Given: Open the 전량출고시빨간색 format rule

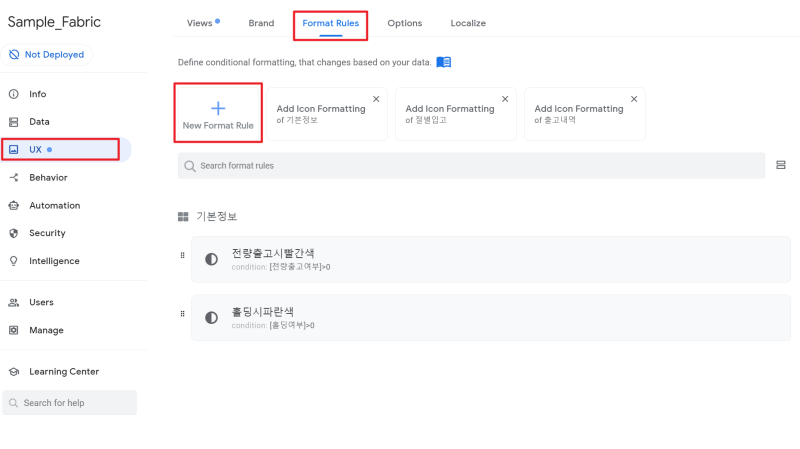Looking at the screenshot, I should point(491,259).
